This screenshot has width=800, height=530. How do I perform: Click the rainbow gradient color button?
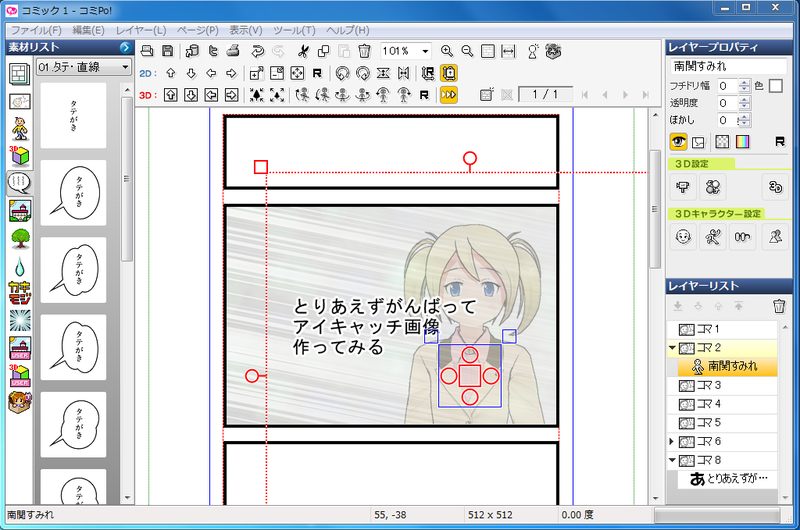(x=742, y=142)
